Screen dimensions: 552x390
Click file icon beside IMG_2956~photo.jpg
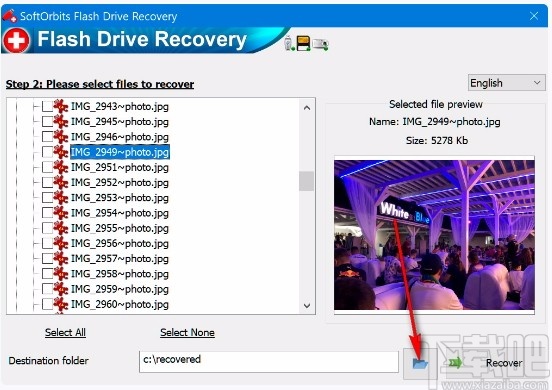[61, 243]
